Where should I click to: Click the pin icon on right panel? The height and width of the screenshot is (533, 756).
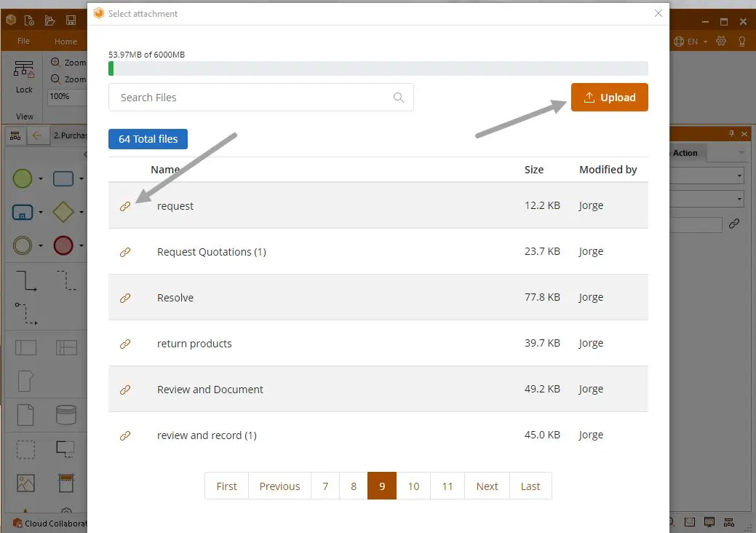pos(731,133)
